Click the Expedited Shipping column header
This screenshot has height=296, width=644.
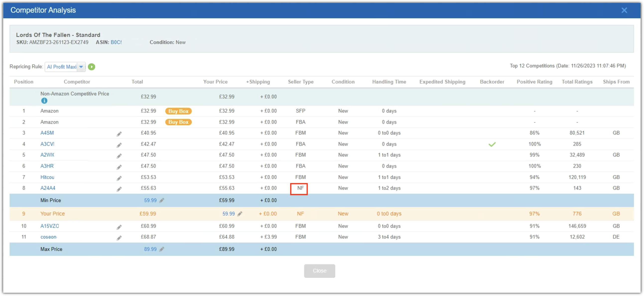point(442,82)
